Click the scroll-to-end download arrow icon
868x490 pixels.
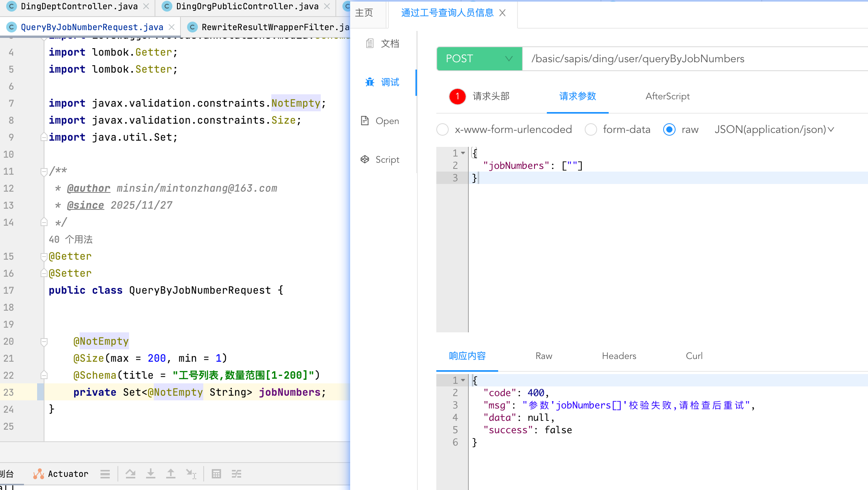tap(151, 474)
